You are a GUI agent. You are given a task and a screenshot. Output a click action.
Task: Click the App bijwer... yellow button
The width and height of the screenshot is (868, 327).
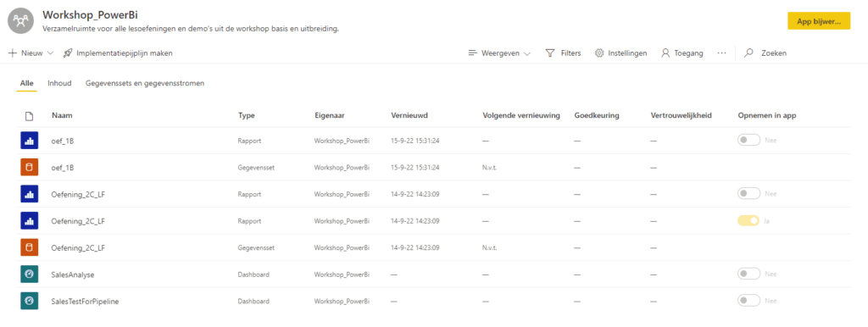(819, 20)
